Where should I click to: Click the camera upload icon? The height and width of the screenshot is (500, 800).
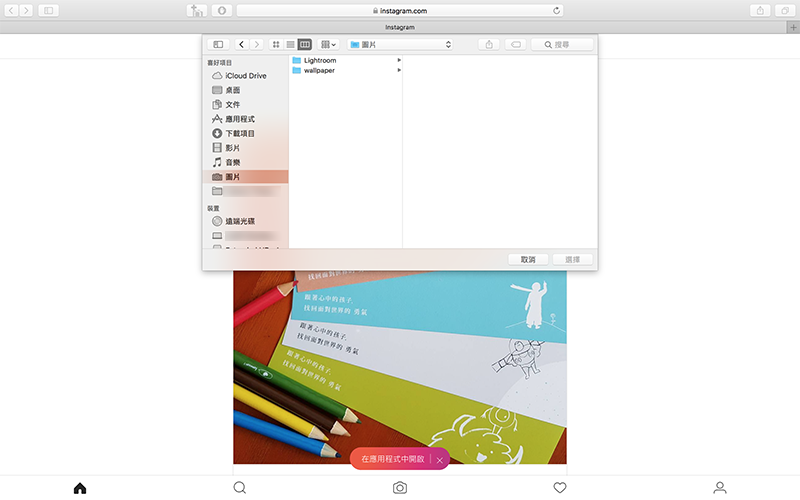click(400, 488)
